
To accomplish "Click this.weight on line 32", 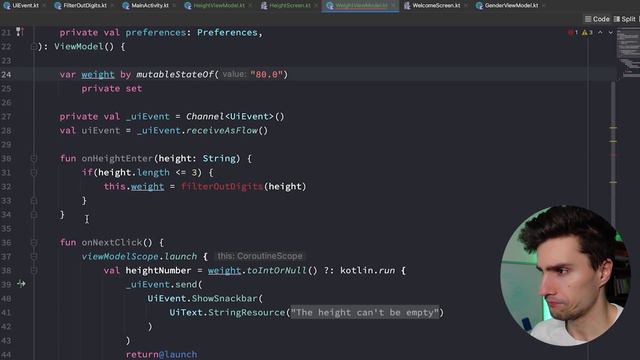I will [x=133, y=187].
